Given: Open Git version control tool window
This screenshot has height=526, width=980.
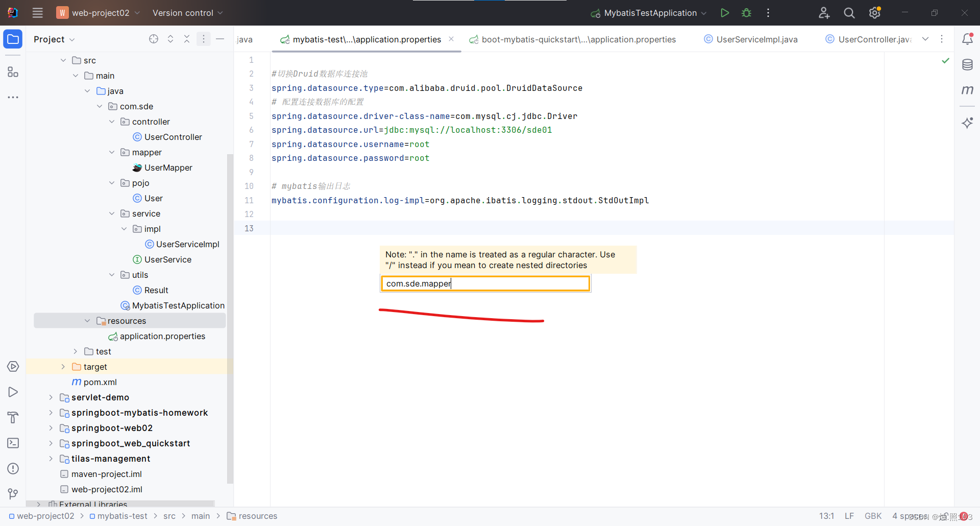Looking at the screenshot, I should (x=13, y=493).
